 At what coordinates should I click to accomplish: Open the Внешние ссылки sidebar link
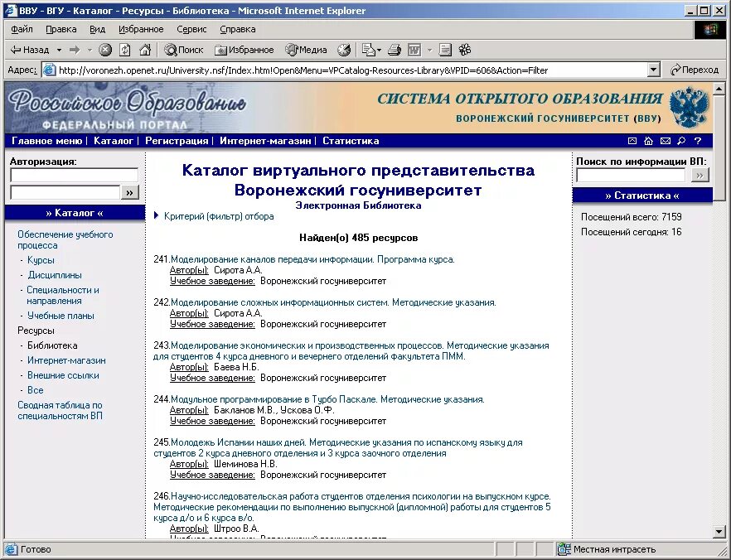[63, 375]
